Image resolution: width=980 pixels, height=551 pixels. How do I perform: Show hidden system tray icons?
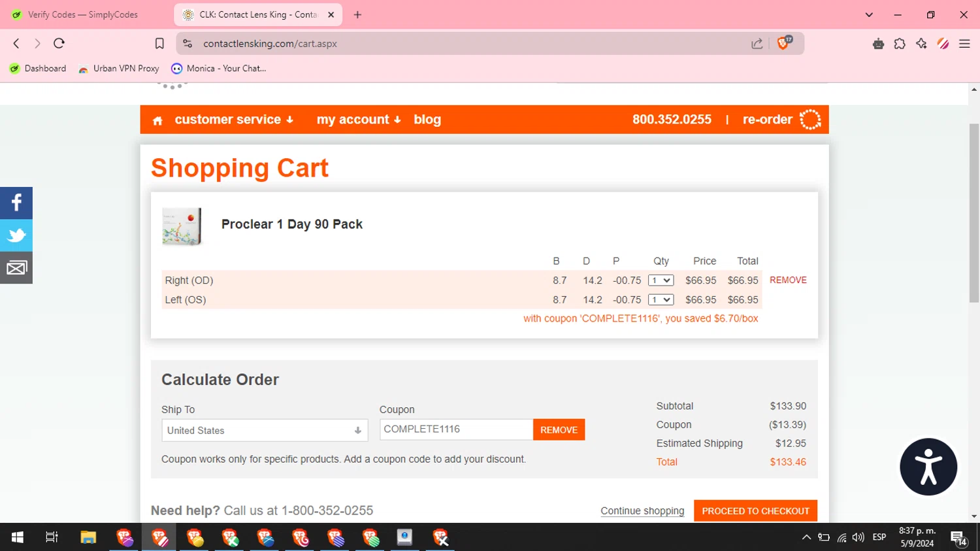(x=806, y=537)
